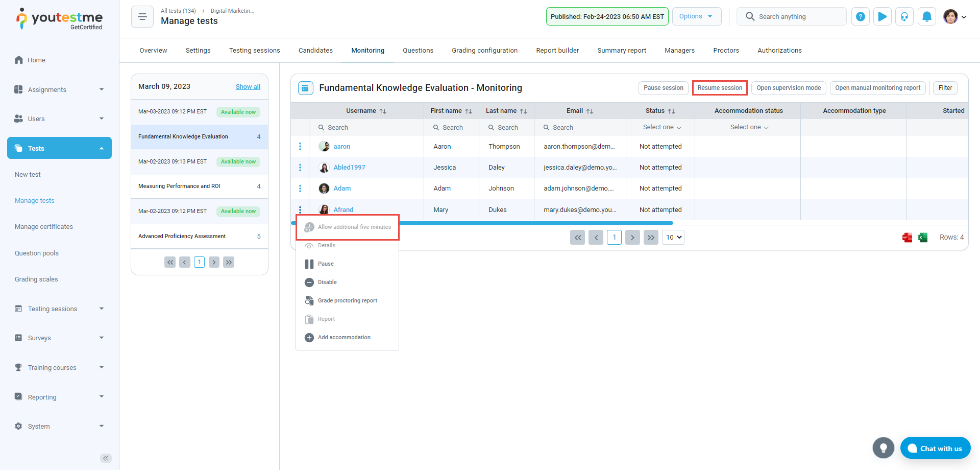Sort table by Username column

click(382, 111)
